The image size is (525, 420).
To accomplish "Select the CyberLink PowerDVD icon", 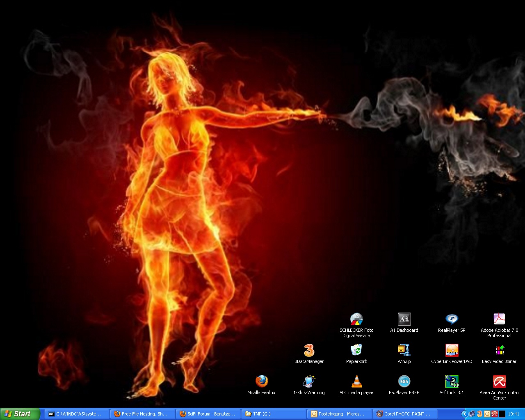I will (x=452, y=350).
